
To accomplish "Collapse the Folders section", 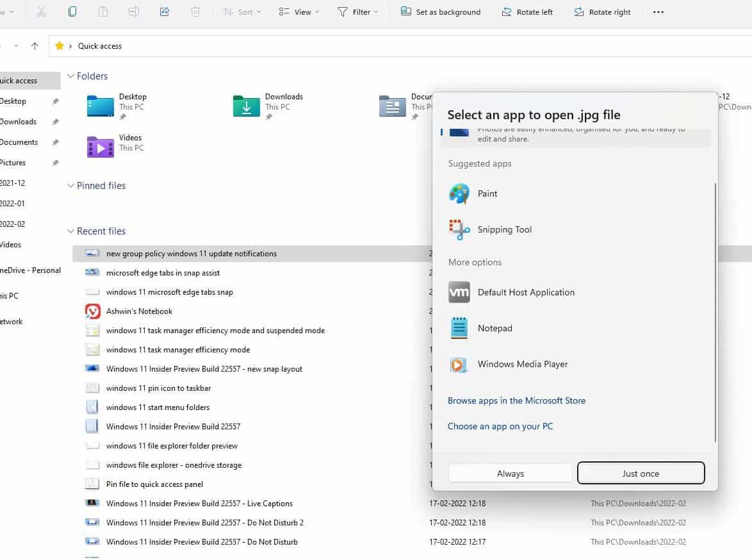I will pyautogui.click(x=70, y=76).
